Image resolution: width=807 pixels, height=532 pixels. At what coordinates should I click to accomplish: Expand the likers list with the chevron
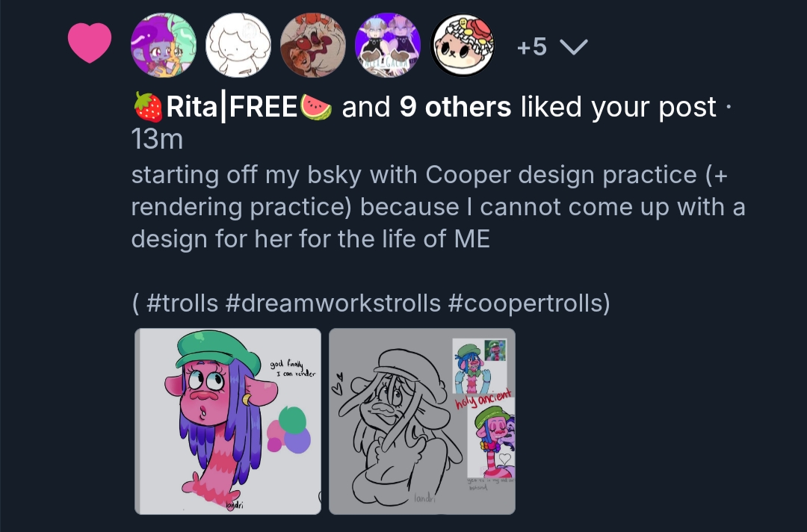pos(574,48)
